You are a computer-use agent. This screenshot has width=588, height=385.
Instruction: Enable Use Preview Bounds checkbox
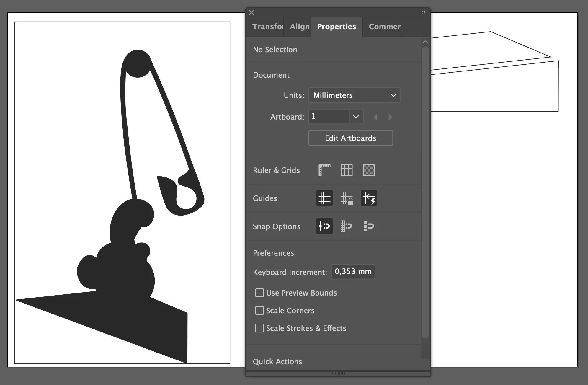click(x=259, y=293)
